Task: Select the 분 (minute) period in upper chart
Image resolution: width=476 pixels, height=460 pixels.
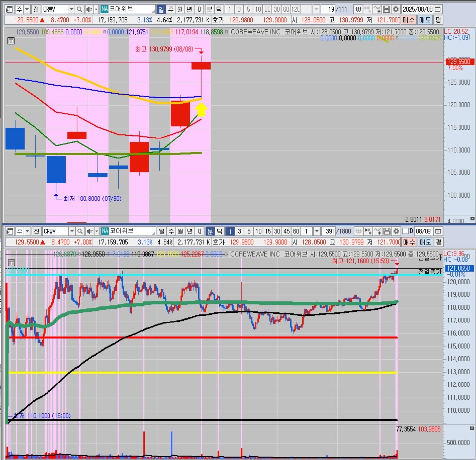Action: click(209, 9)
